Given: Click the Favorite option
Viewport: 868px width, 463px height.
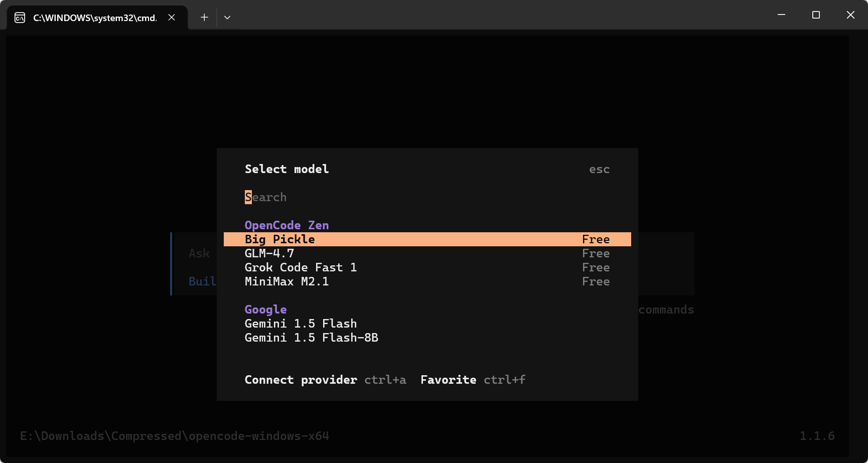Looking at the screenshot, I should coord(448,380).
